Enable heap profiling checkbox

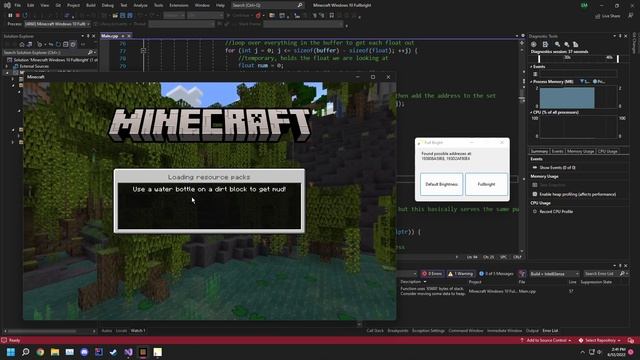point(535,194)
